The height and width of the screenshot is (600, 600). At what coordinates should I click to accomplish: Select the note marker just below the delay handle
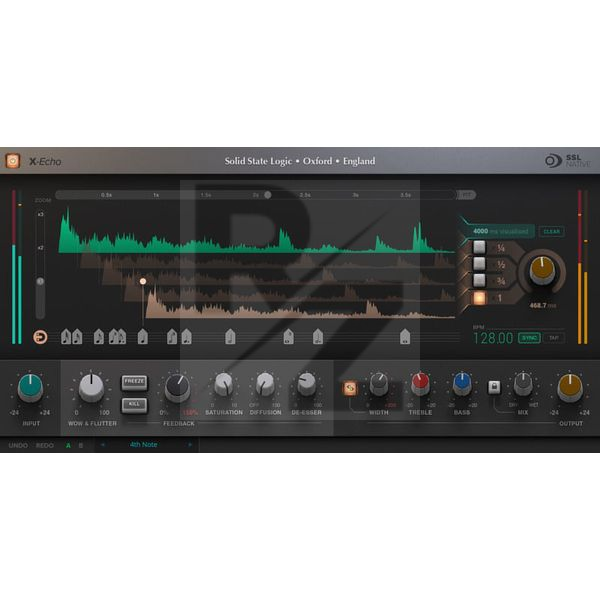coord(143,337)
